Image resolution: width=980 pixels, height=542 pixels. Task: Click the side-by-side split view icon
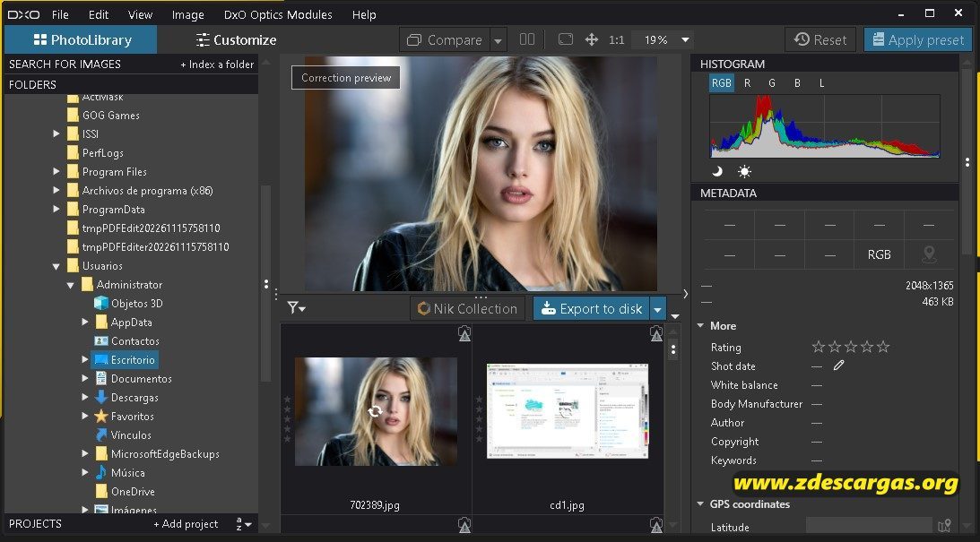tap(527, 39)
